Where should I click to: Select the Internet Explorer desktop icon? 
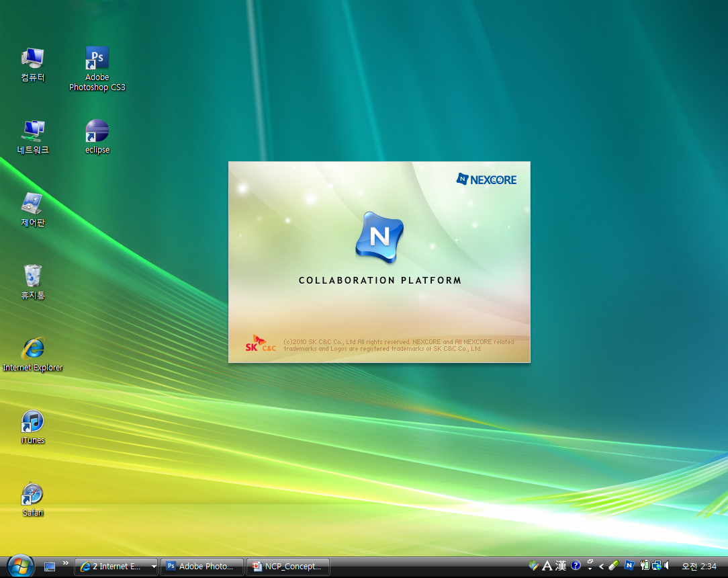coord(32,354)
